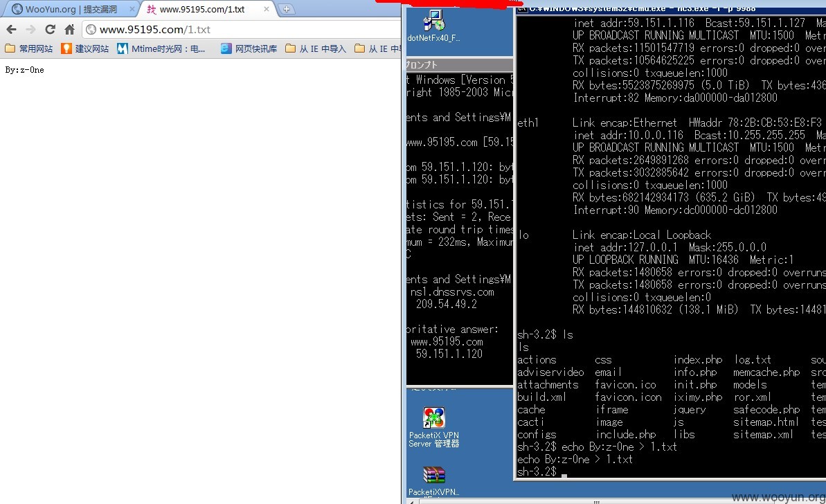
Task: Open the 建议网站 bookmark
Action: [x=84, y=48]
